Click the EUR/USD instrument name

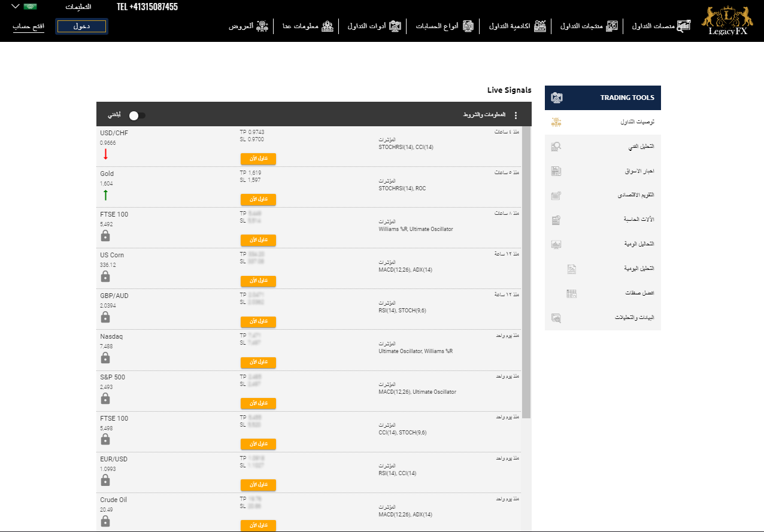pyautogui.click(x=114, y=459)
